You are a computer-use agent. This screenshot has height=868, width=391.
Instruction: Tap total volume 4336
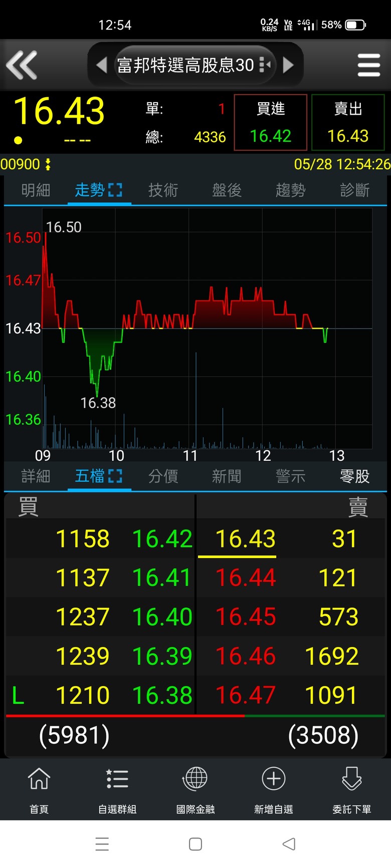click(x=210, y=137)
